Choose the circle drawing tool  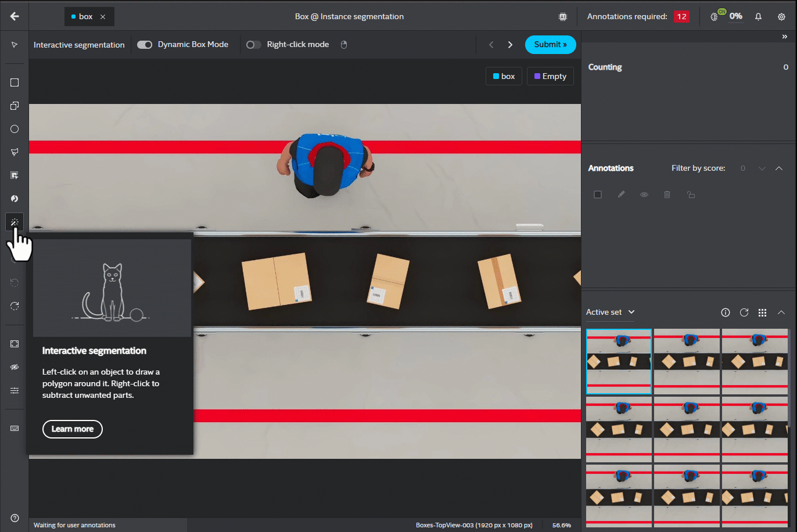(15, 129)
